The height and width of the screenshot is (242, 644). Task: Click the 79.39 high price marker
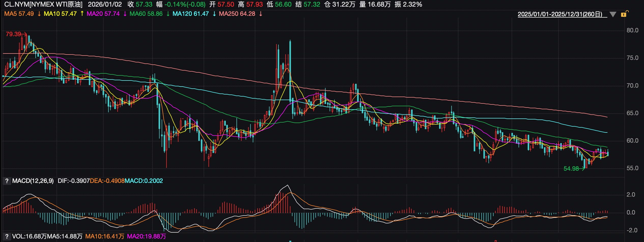coord(13,34)
